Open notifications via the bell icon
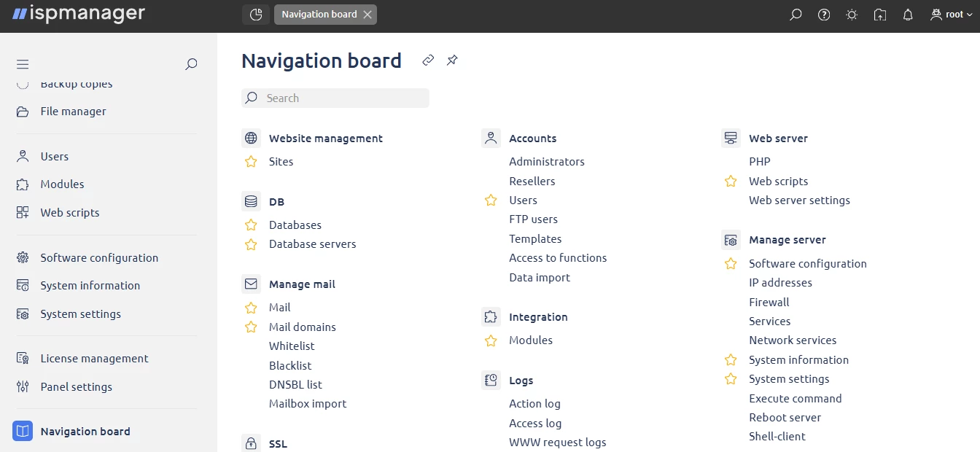980x452 pixels. tap(907, 14)
